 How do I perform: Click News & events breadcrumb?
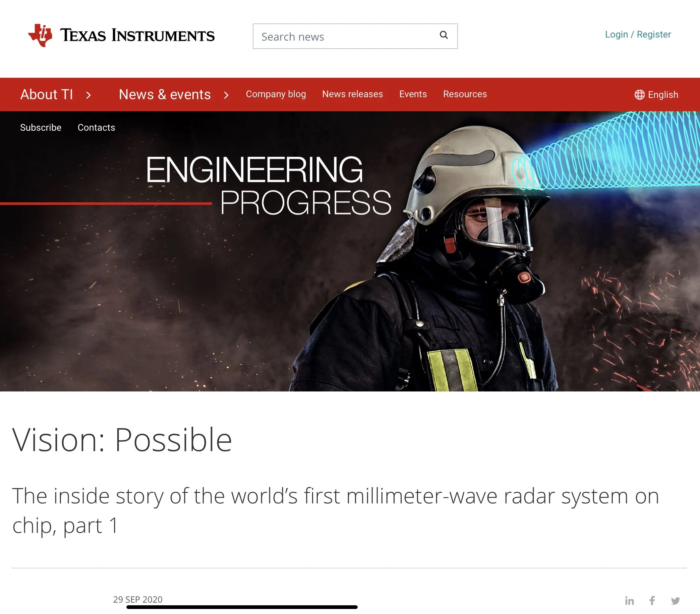[x=165, y=95]
